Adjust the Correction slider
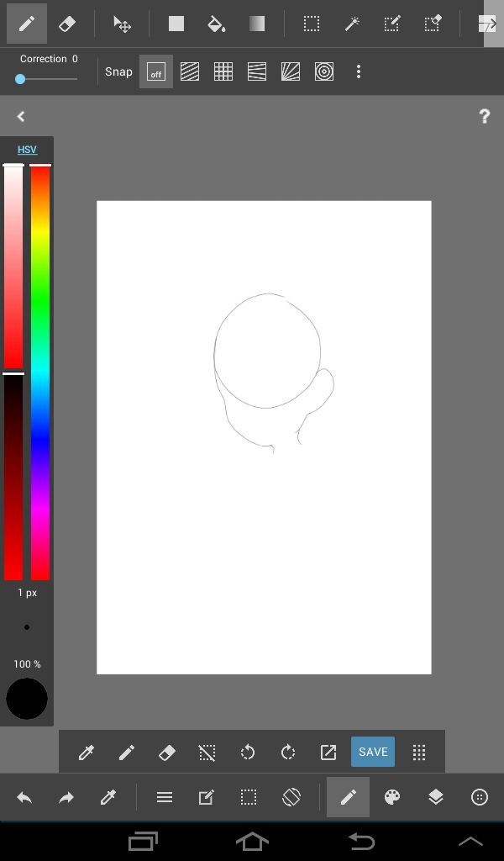This screenshot has width=504, height=861. coord(46,79)
